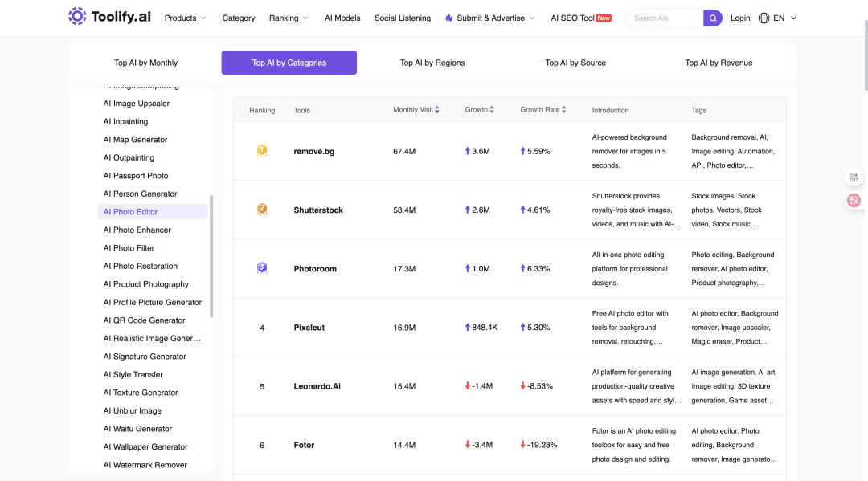Select AI Person Generator category

[x=140, y=194]
